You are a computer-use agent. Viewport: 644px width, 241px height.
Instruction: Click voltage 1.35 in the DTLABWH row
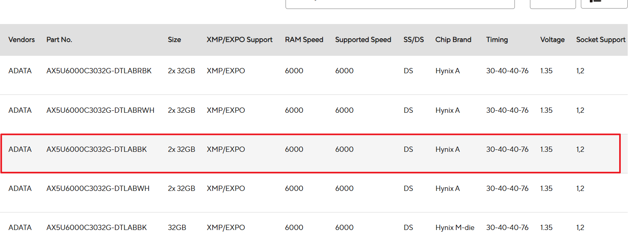coord(546,188)
